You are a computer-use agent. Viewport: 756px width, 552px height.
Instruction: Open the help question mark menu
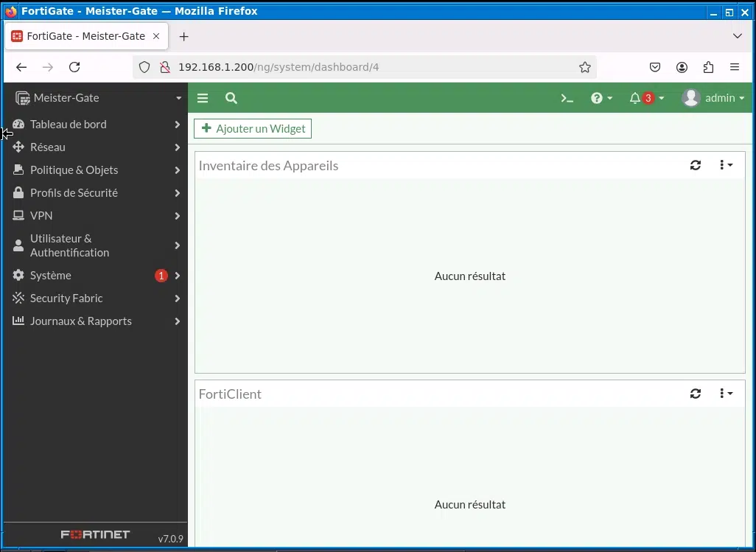(597, 98)
